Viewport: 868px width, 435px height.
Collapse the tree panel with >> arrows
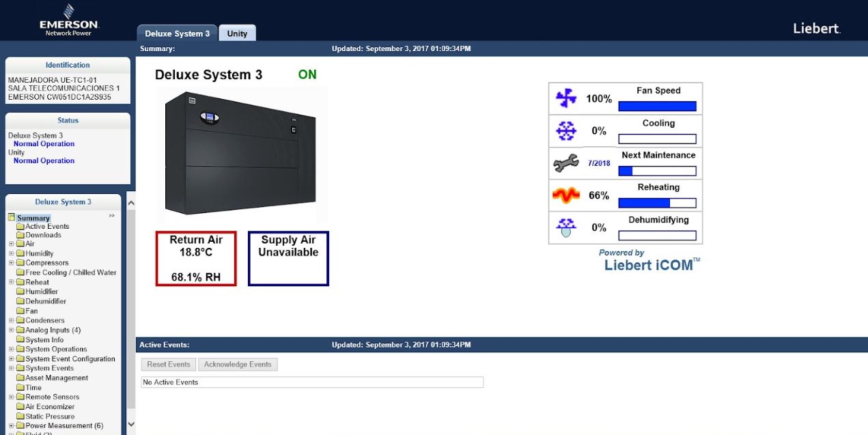click(x=112, y=216)
